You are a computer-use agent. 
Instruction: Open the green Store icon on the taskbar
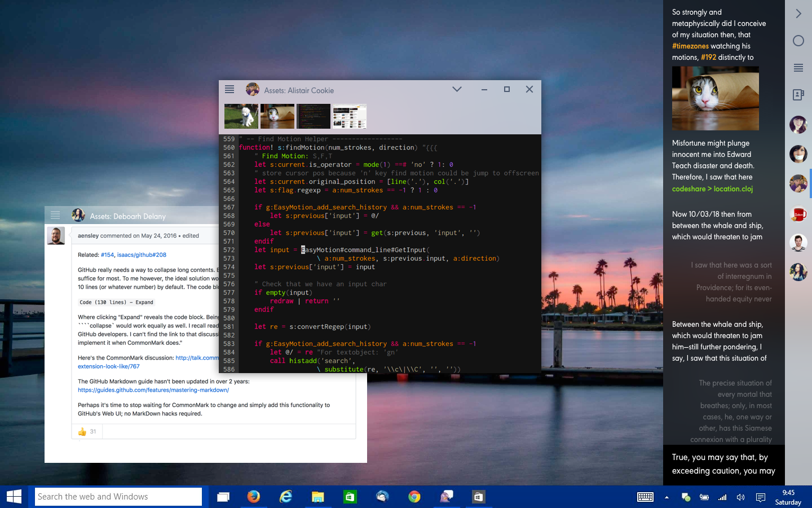pyautogui.click(x=350, y=497)
